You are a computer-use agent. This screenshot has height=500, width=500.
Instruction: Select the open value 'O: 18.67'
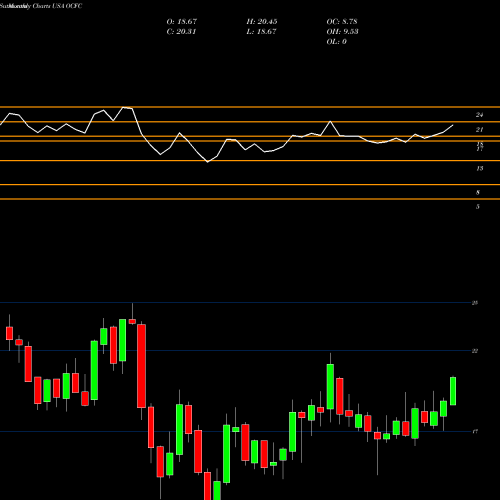click(182, 22)
